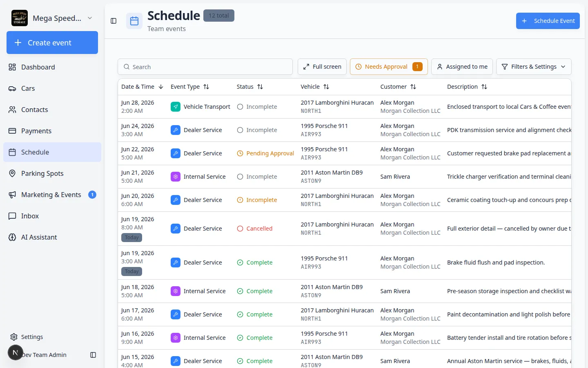
Task: Click Dealer Service icon in Jun 20 row
Action: [x=176, y=200]
